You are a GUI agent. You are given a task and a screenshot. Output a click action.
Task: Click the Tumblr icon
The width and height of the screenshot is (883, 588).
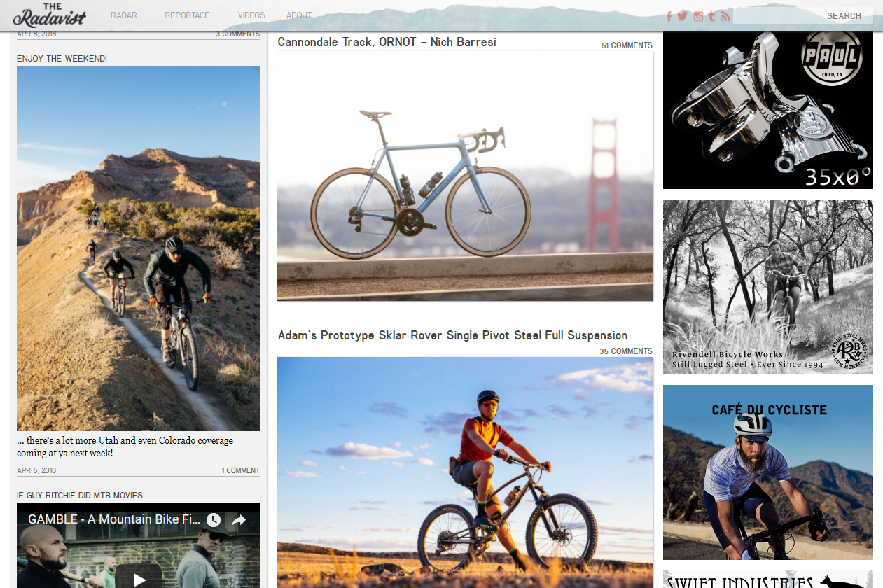tap(711, 16)
